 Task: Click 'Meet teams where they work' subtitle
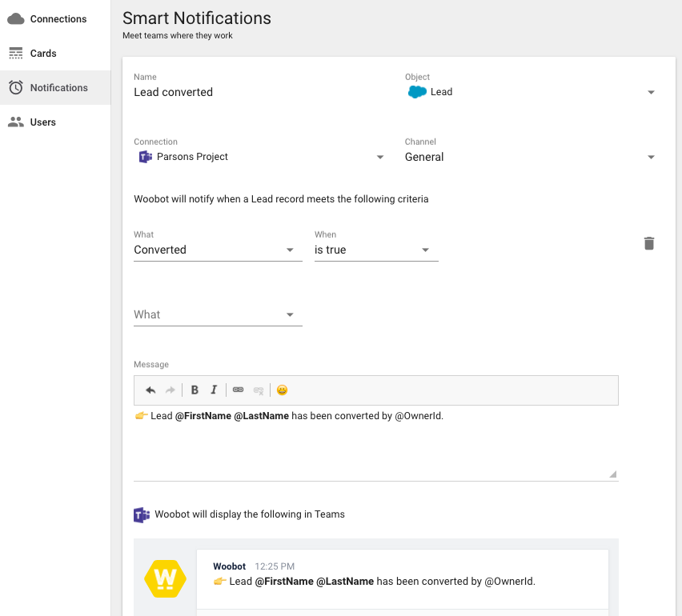[x=178, y=36]
